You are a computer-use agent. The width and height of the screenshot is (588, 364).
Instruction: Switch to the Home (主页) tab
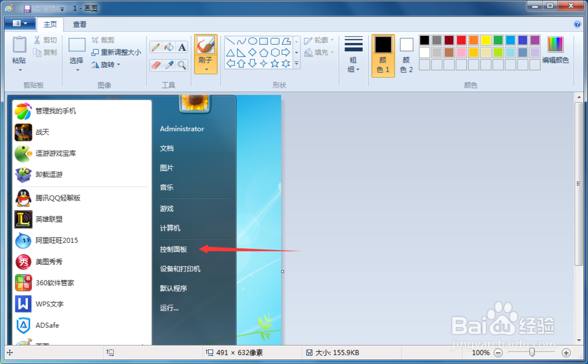[50, 24]
